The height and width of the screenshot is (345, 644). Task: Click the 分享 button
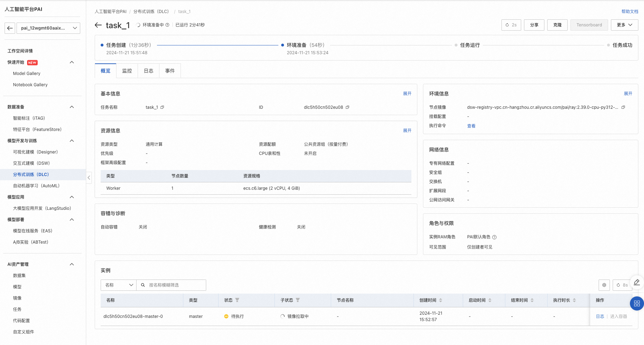534,25
